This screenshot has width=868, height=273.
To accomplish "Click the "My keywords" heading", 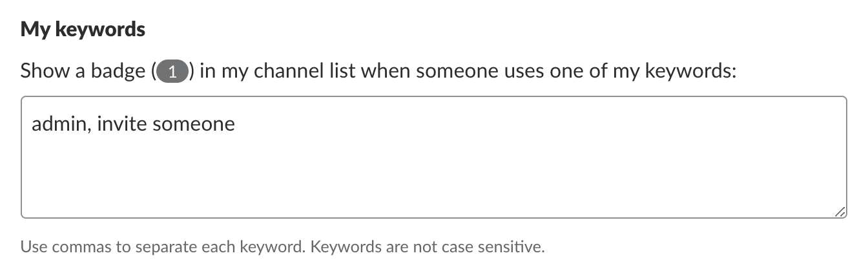I will 83,29.
